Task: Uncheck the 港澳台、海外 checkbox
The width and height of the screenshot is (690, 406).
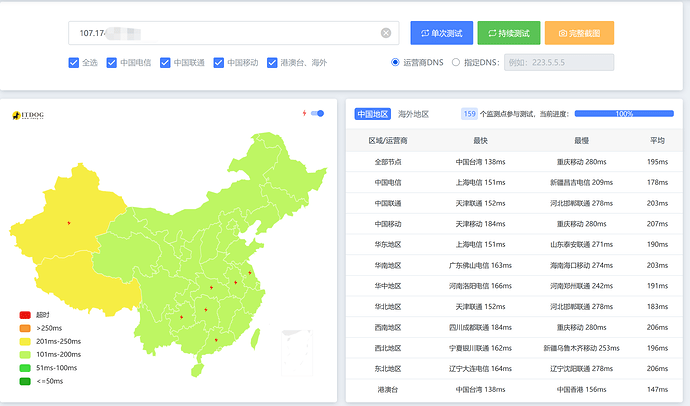Action: pos(272,62)
